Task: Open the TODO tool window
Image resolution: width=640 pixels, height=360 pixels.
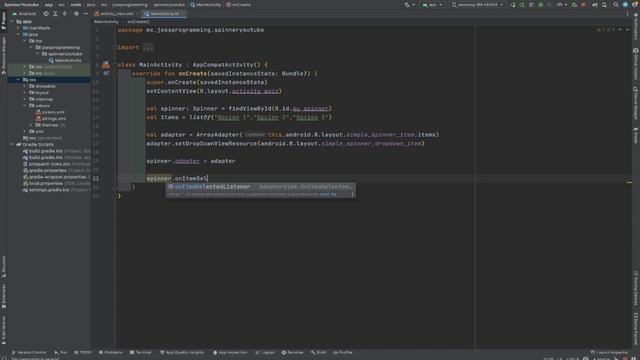Action: coord(83,352)
